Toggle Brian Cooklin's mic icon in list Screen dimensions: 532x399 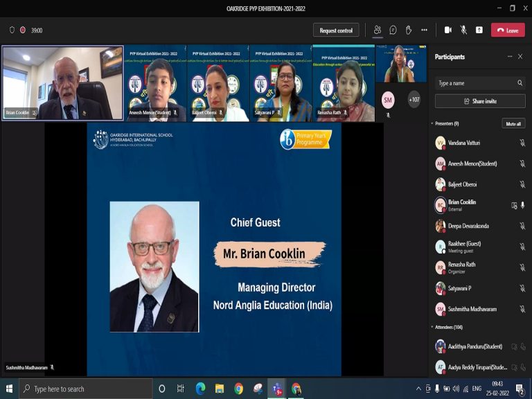point(522,205)
